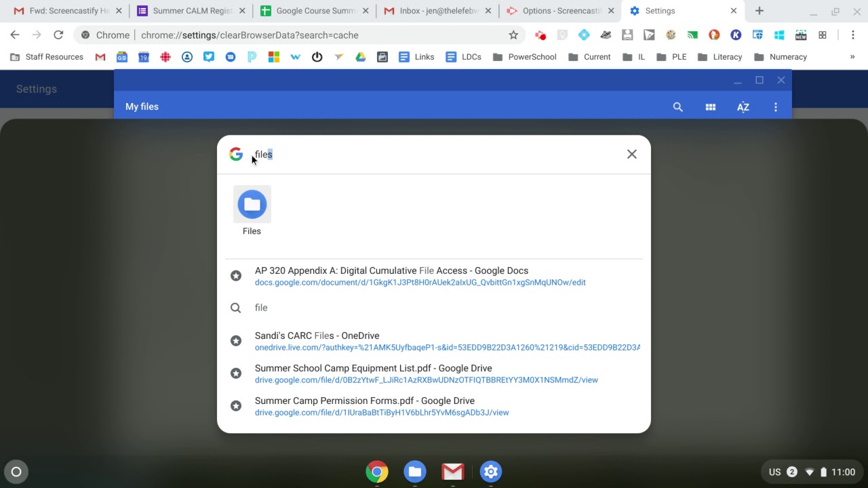Clear the launcher search with the X

[x=632, y=155]
